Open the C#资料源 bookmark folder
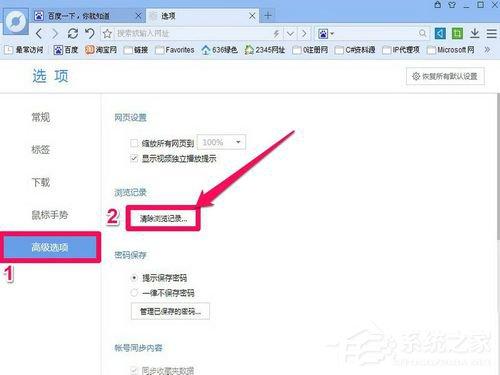This screenshot has height=375, width=500. click(x=355, y=50)
